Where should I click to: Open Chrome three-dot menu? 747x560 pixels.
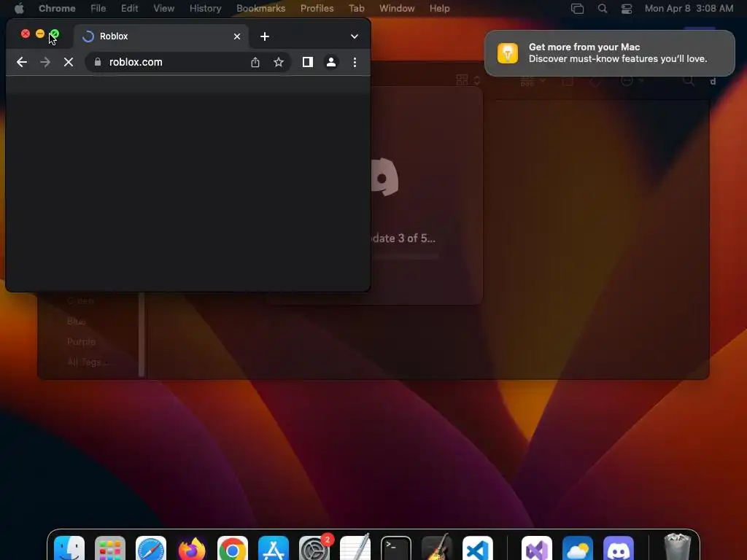tap(355, 62)
